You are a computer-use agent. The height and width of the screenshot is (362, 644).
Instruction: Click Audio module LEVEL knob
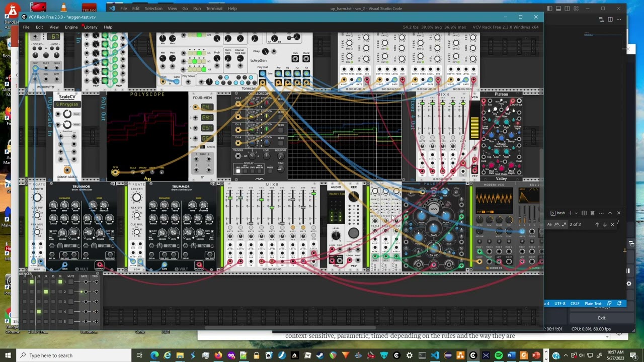336,235
